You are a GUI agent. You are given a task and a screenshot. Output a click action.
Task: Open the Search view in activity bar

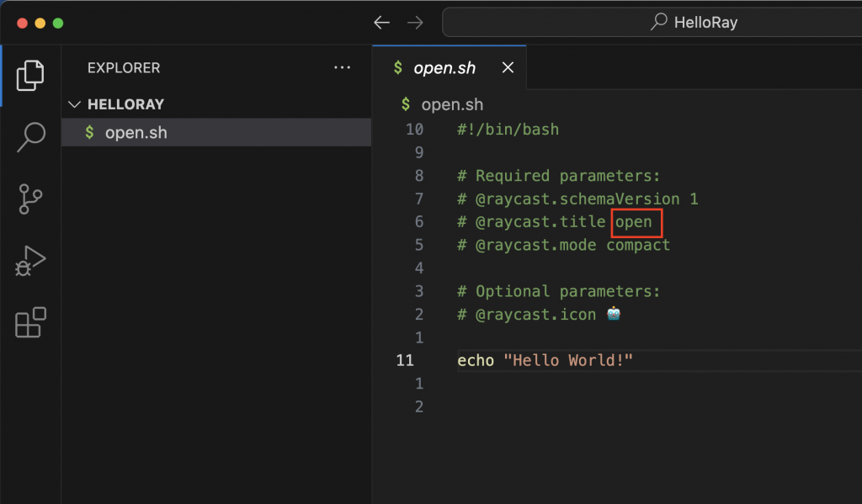tap(30, 137)
